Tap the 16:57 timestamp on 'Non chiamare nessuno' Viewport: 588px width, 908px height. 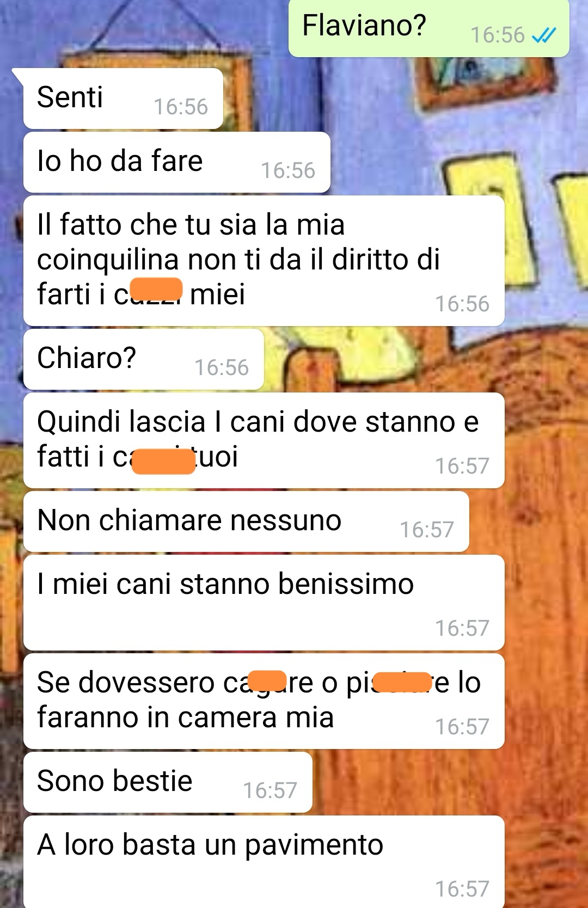[427, 530]
